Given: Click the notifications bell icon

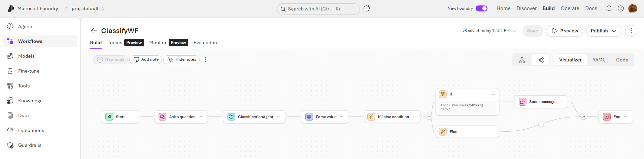Looking at the screenshot, I should [609, 8].
